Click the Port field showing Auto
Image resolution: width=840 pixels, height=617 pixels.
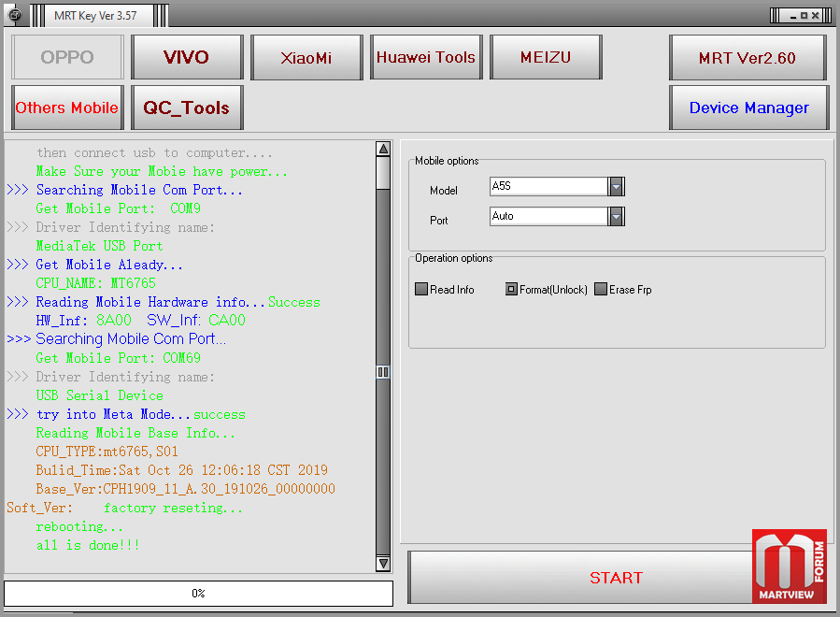pyautogui.click(x=548, y=217)
